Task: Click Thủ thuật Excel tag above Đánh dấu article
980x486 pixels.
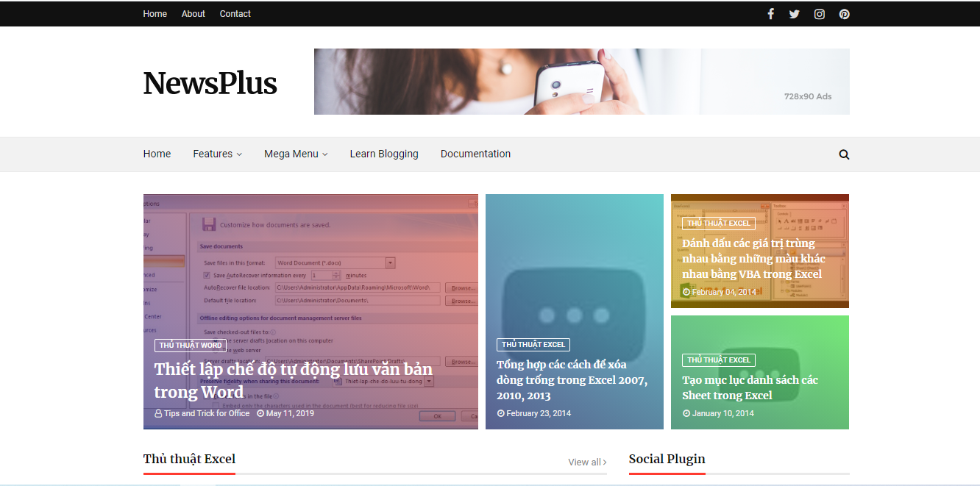Action: (719, 224)
